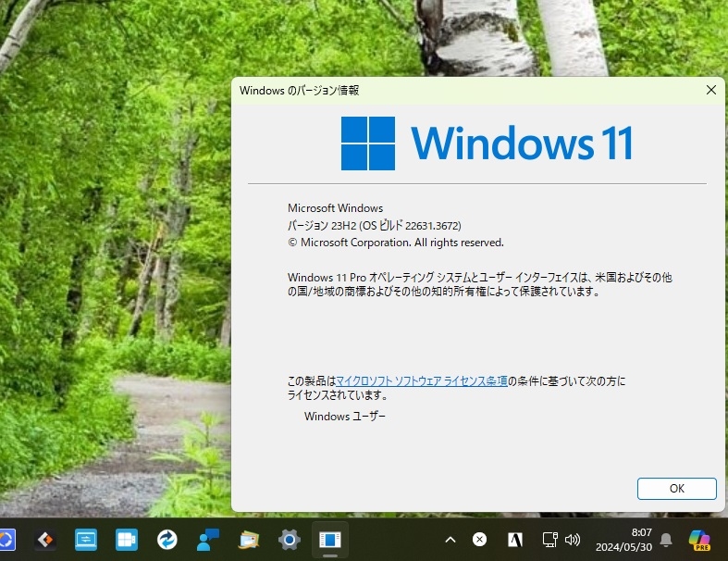Open the blue window-grid taskbar app
Image resolution: width=728 pixels, height=561 pixels.
click(x=127, y=540)
